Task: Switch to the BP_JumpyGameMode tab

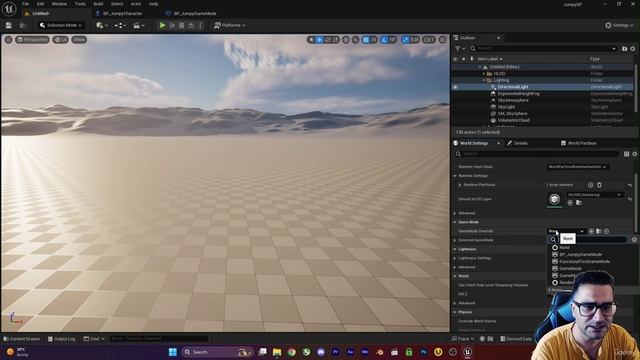Action: [195, 13]
